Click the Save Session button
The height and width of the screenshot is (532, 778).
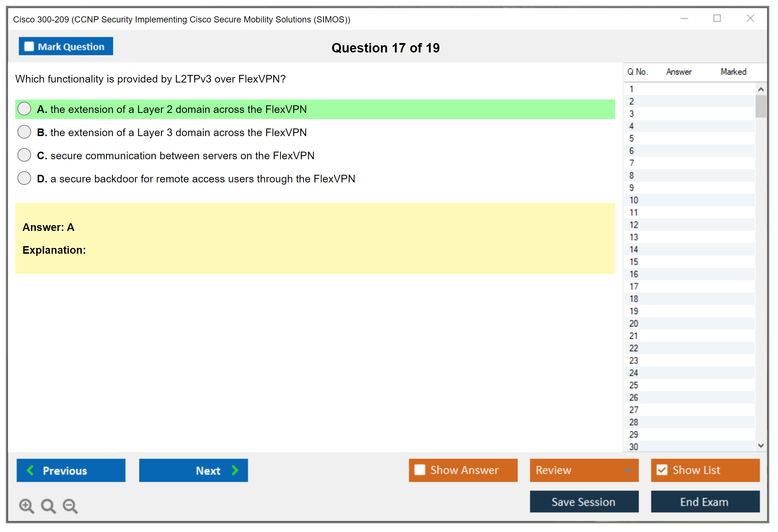[x=584, y=502]
